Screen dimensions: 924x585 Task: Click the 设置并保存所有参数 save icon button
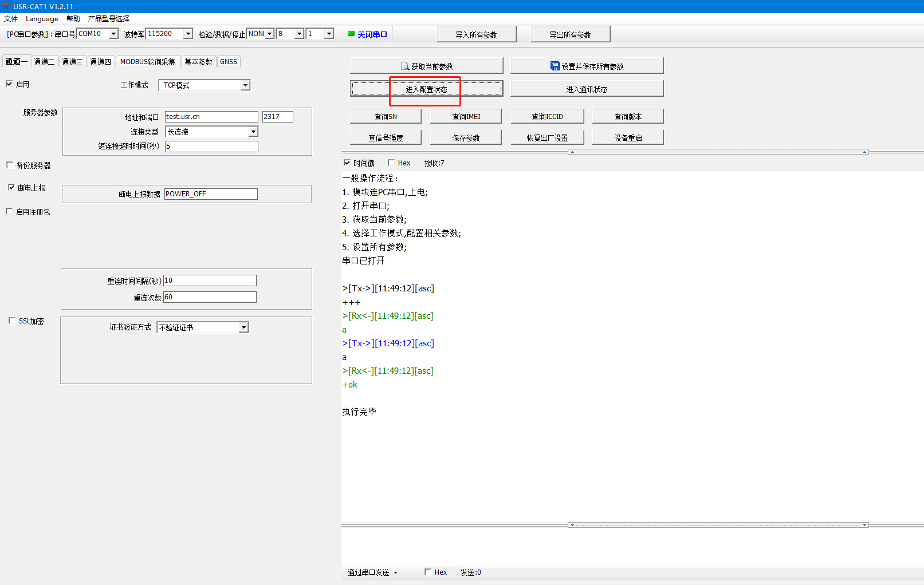coord(555,66)
